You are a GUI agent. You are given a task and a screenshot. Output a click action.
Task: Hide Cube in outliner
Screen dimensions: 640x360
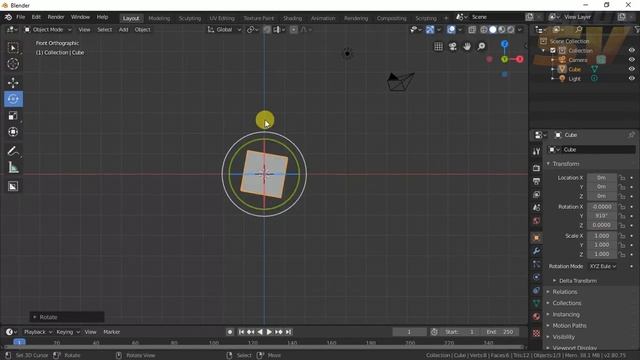coord(631,69)
